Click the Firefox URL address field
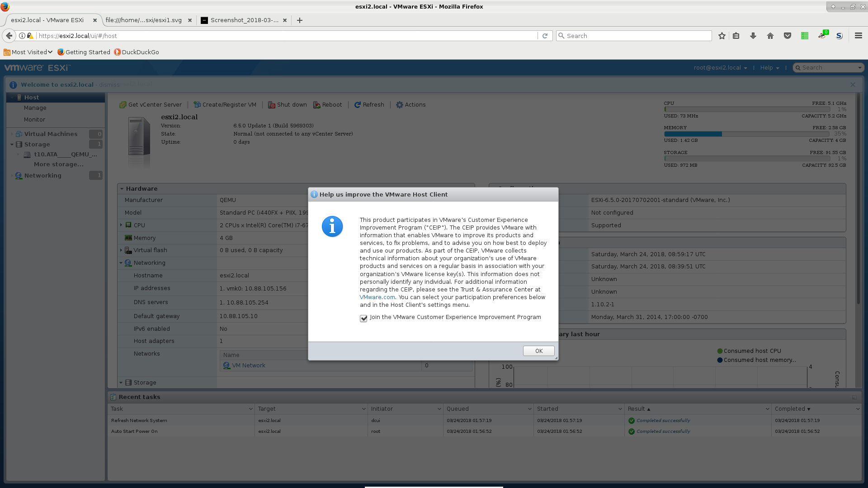Image resolution: width=868 pixels, height=488 pixels. click(x=287, y=36)
